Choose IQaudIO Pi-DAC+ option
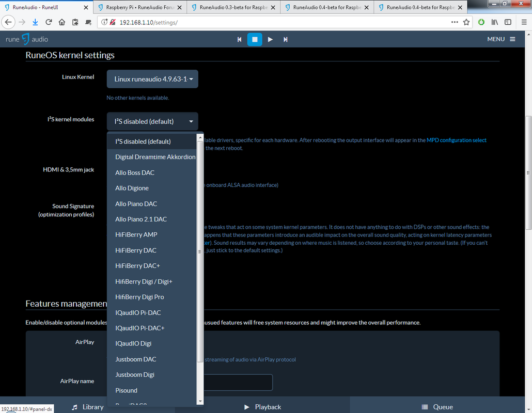Viewport: 532px width, 413px height. point(152,328)
